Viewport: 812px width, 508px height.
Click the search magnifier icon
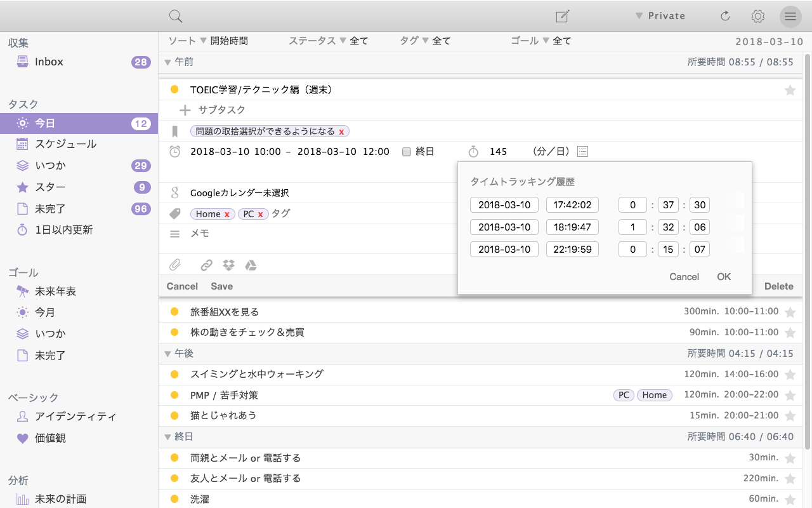point(176,17)
